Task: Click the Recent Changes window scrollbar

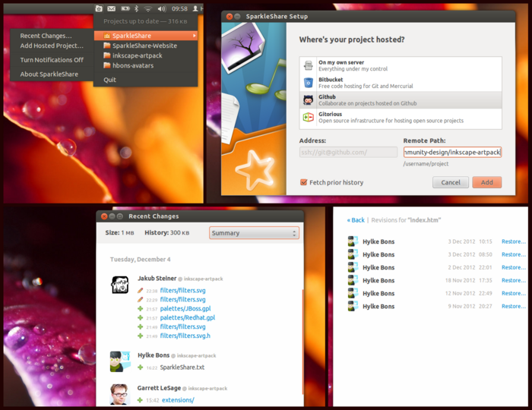Action: click(302, 342)
